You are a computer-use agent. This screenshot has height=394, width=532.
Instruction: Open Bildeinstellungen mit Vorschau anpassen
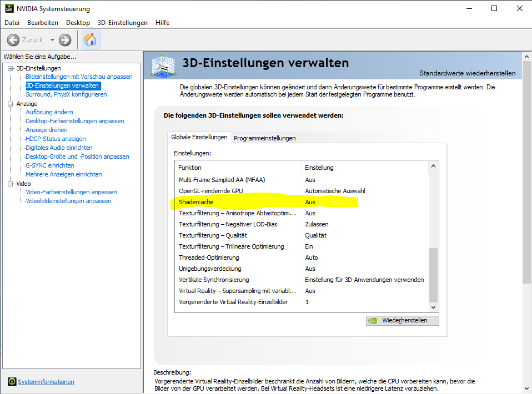(79, 77)
